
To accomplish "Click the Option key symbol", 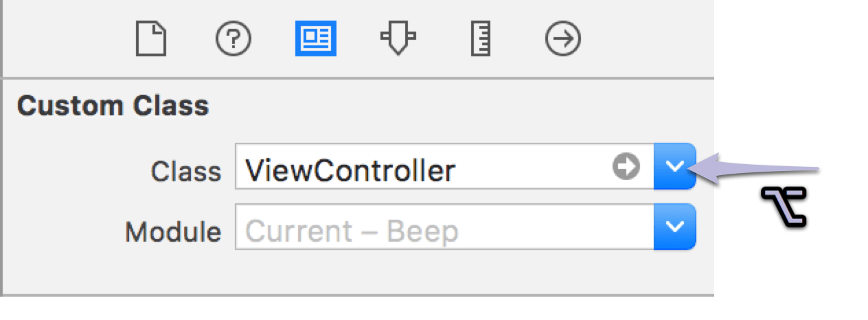I will tap(784, 205).
